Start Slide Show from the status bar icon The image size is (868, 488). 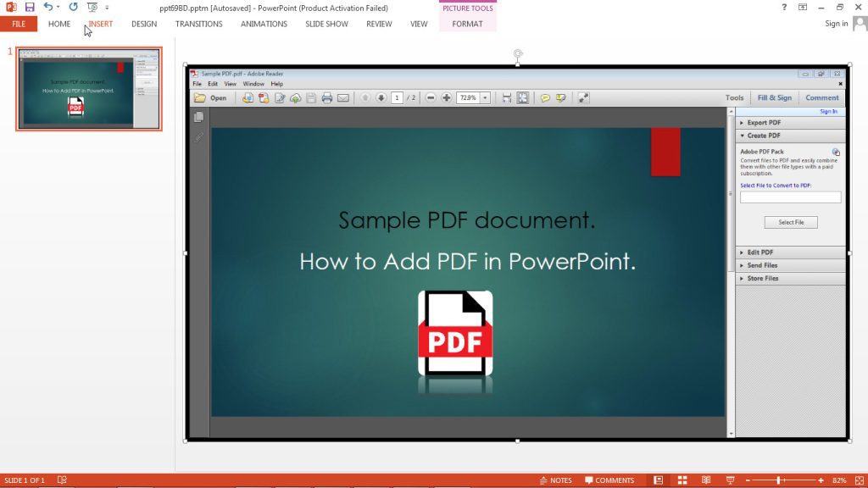[730, 480]
